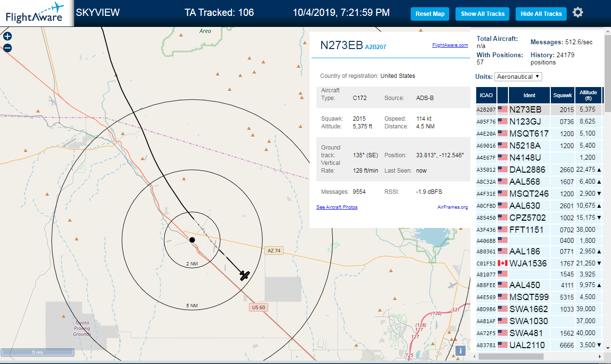Viewport: 611px width, 364px height.
Task: Select the N4148U aircraft row
Action: [539, 157]
